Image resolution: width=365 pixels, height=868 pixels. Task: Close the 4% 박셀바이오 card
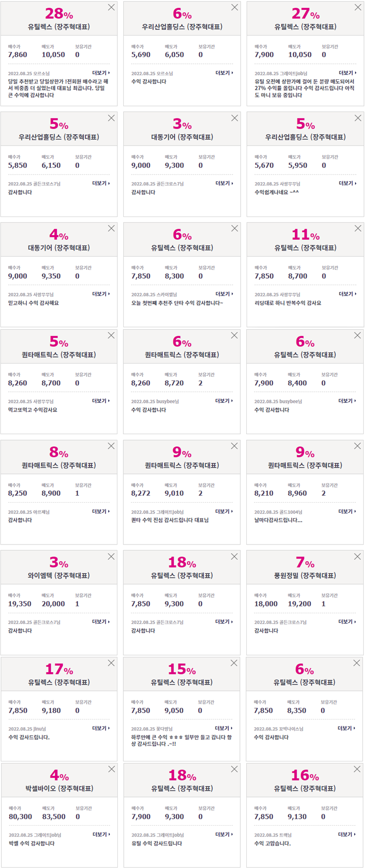click(x=112, y=769)
